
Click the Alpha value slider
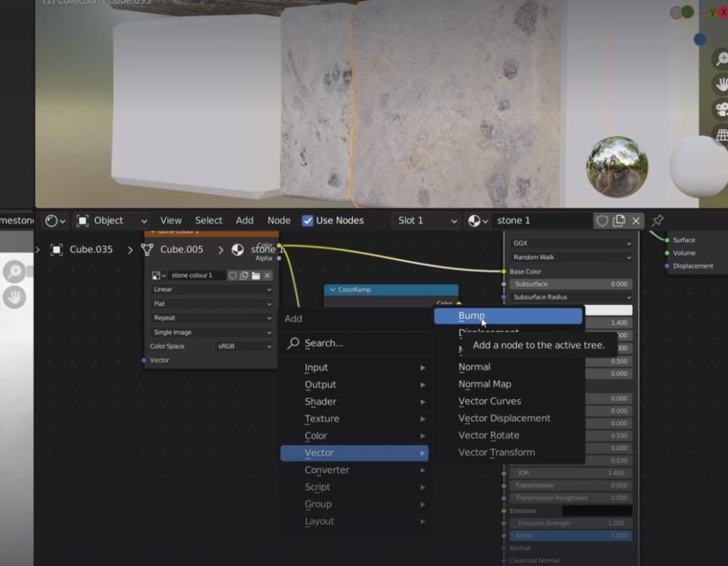(x=571, y=536)
